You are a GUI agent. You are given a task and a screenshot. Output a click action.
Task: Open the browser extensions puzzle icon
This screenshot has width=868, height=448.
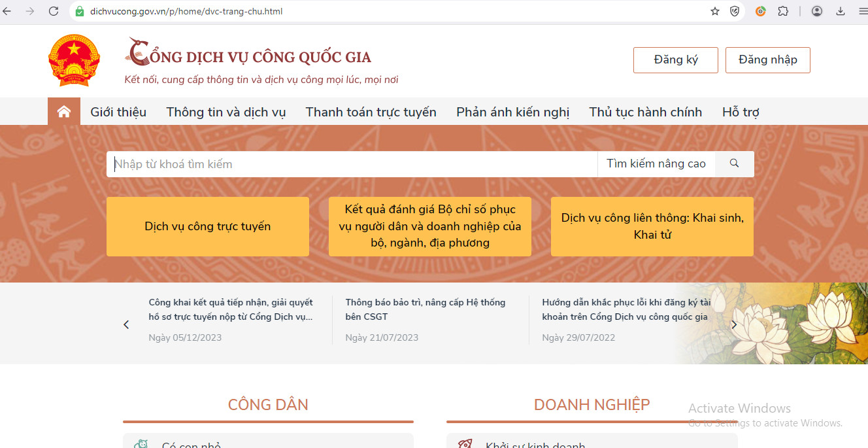click(783, 11)
